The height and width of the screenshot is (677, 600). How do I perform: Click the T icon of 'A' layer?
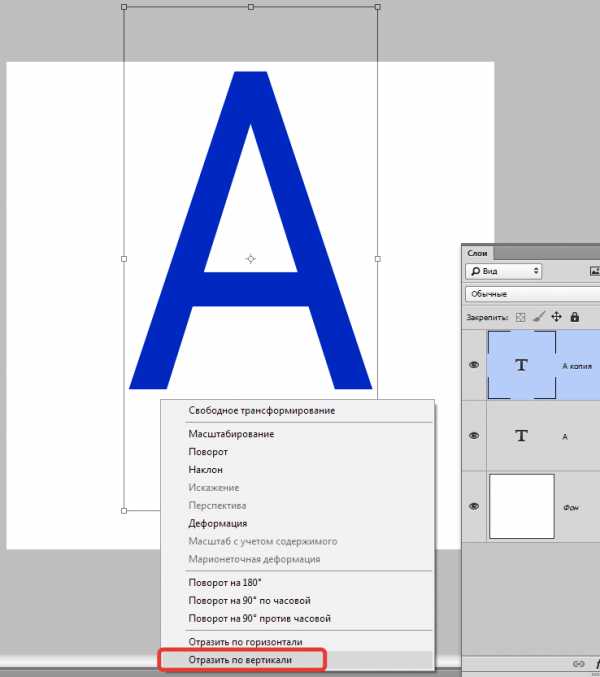[521, 436]
